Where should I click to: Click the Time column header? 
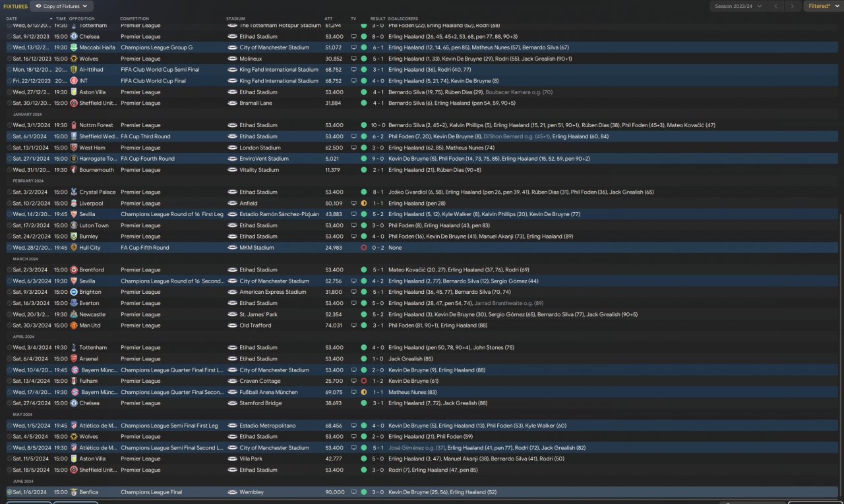tap(61, 18)
